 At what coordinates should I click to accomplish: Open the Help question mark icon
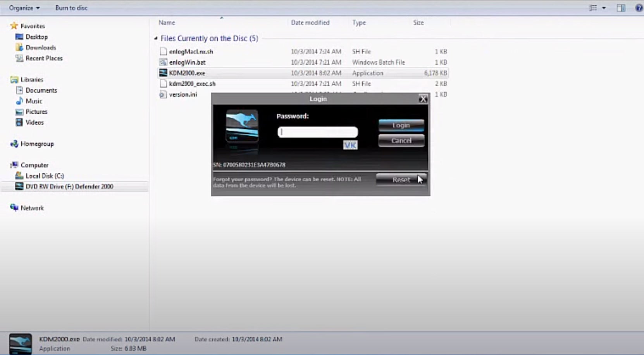click(x=639, y=8)
